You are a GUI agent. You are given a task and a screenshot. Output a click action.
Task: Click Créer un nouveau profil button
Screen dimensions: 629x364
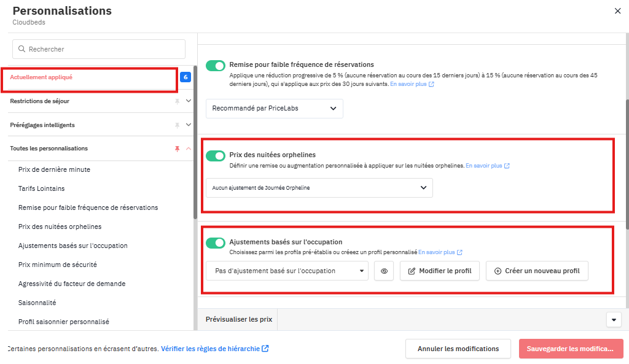click(537, 271)
